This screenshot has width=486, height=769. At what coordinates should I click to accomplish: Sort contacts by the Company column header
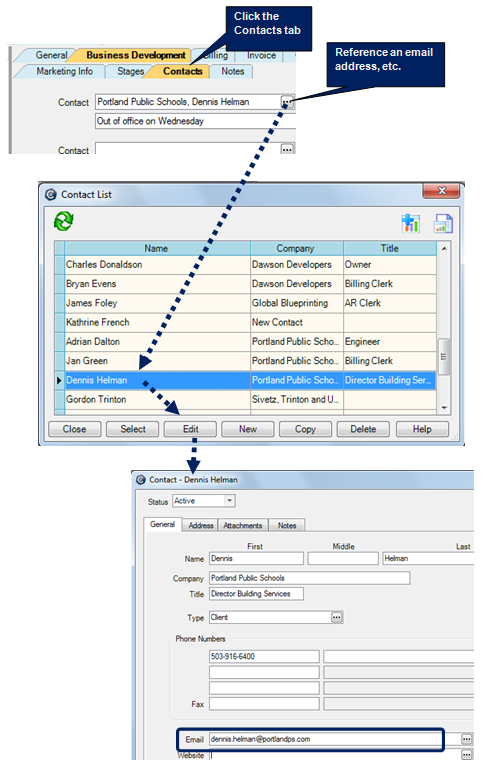coord(296,249)
